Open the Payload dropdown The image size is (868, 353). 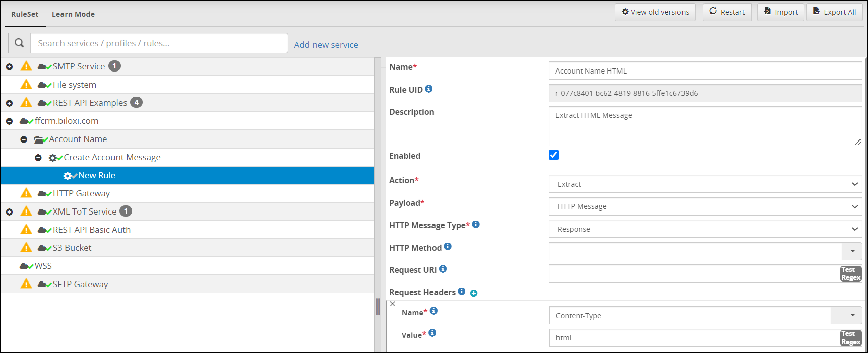pos(705,206)
